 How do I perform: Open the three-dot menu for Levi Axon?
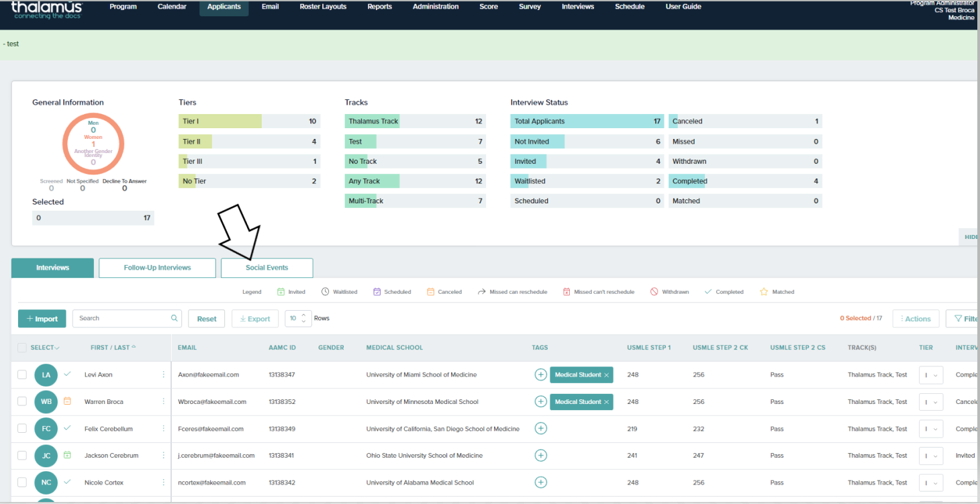163,374
